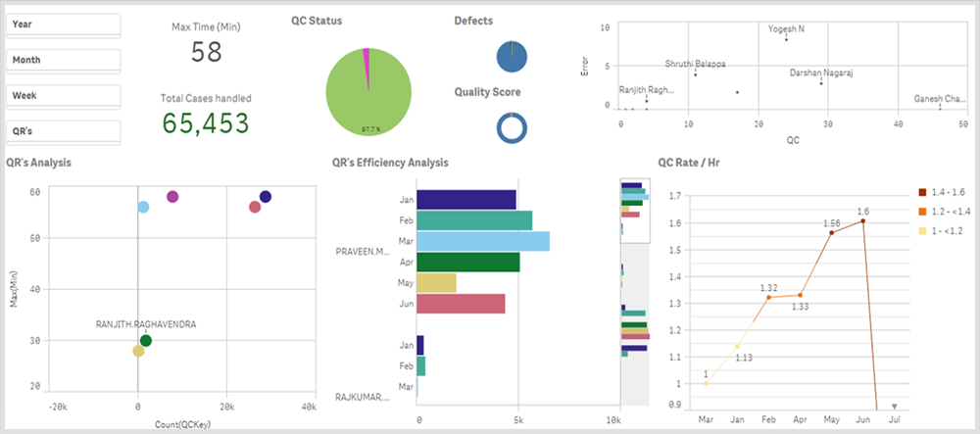Click the Apr data point valued 1.33
Image resolution: width=980 pixels, height=434 pixels.
(800, 295)
